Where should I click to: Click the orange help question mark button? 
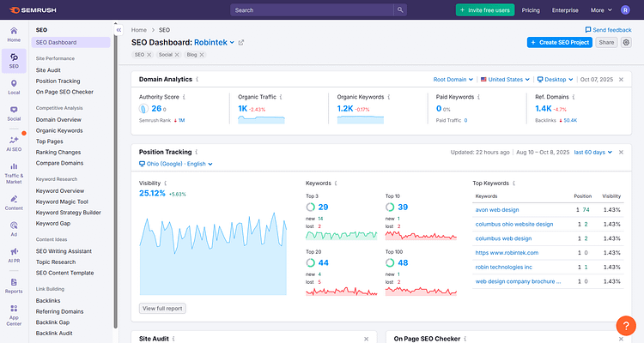(x=626, y=326)
